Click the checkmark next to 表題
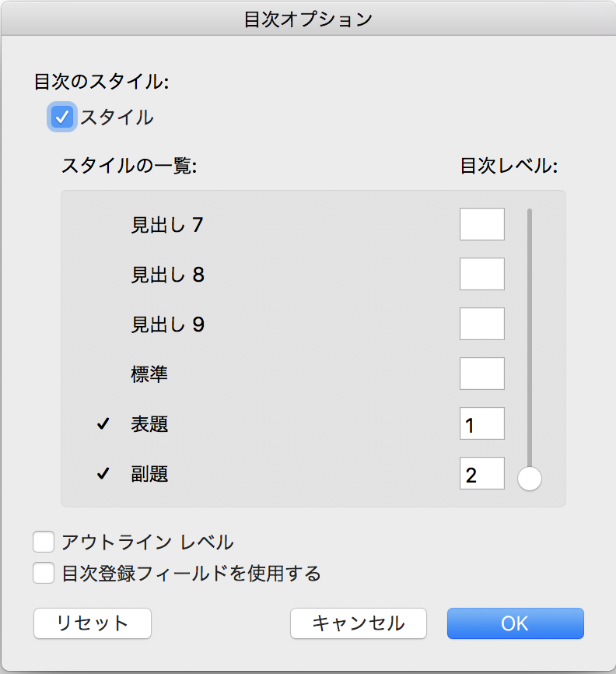This screenshot has height=674, width=616. coord(103,424)
